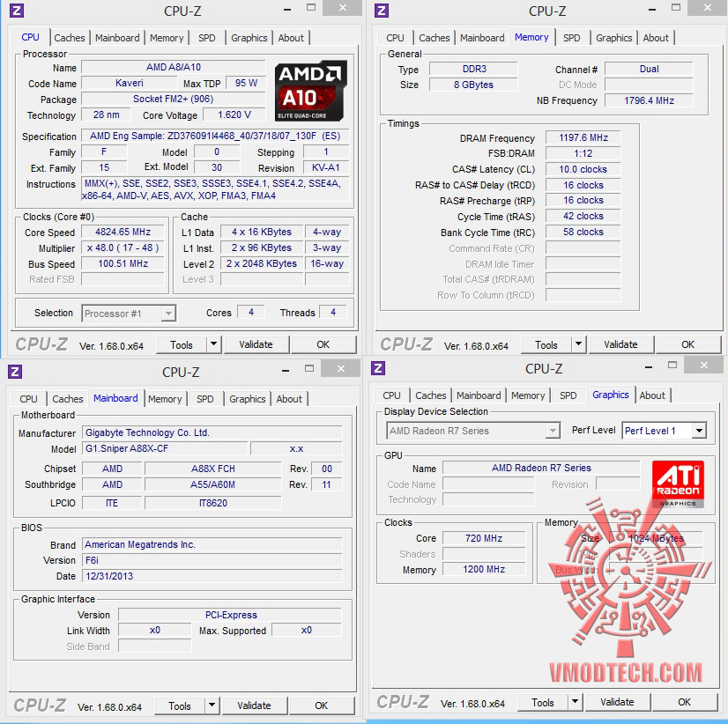The height and width of the screenshot is (724, 728).
Task: Expand Tools arrow in the Graphics window
Action: click(x=575, y=702)
